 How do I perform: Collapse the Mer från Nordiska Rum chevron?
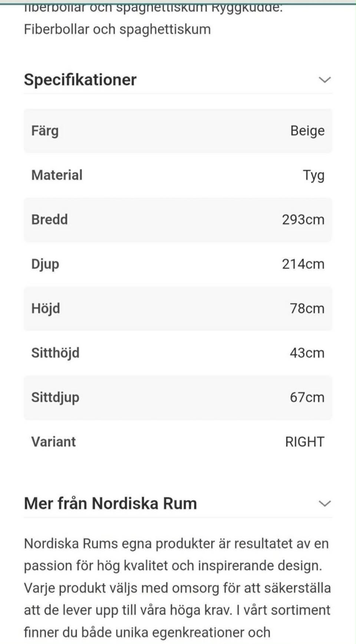[324, 503]
